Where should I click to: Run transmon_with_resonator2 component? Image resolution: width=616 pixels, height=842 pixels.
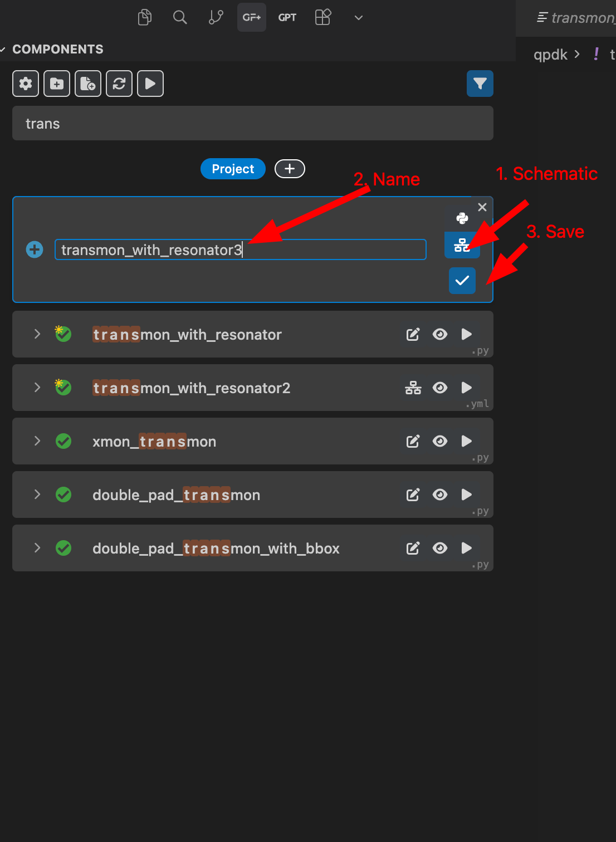click(467, 388)
